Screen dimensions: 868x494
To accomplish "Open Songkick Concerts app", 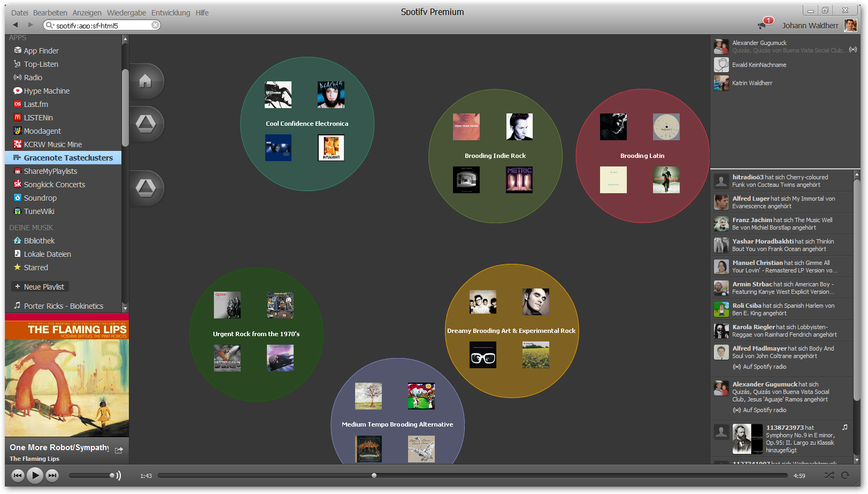I will 63,185.
